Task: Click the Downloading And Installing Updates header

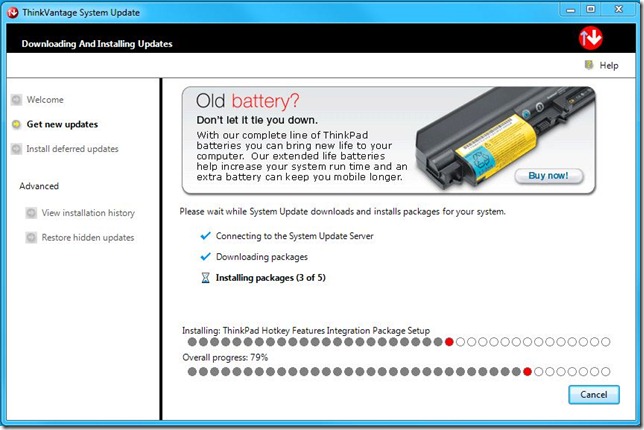Action: point(97,44)
